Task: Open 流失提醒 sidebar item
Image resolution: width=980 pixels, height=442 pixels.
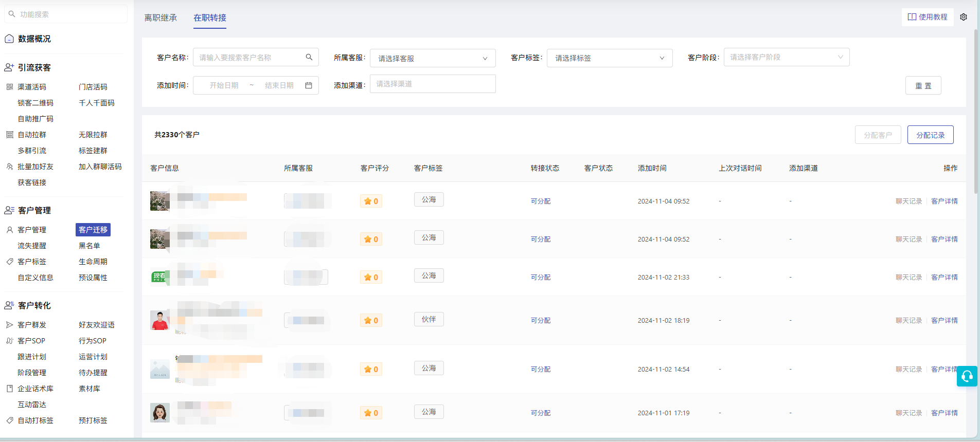Action: coord(32,246)
